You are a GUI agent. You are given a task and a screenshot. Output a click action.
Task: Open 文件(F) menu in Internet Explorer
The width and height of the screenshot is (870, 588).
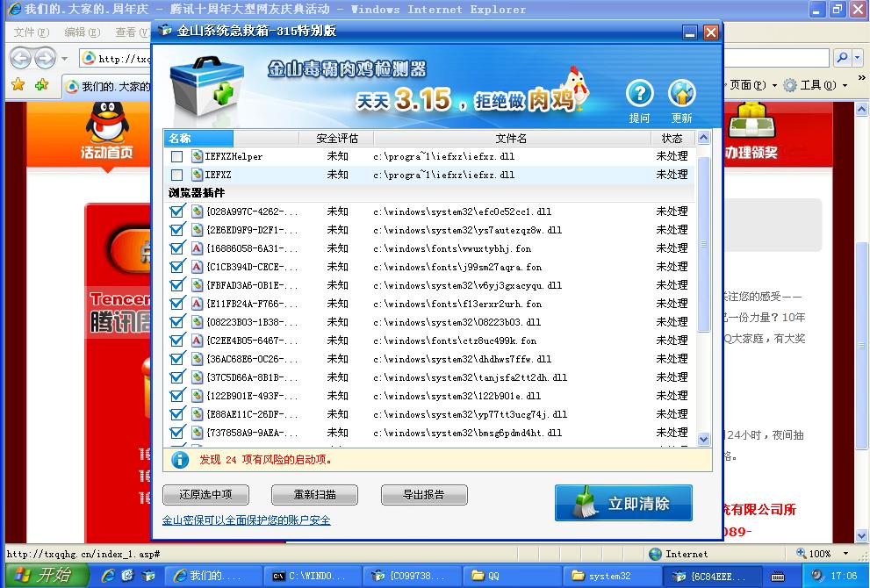click(32, 32)
